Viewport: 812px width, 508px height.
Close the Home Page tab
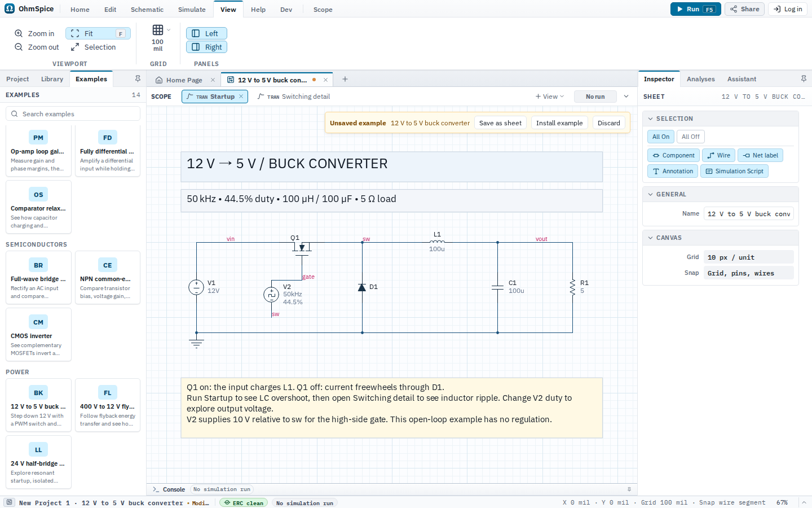click(213, 80)
